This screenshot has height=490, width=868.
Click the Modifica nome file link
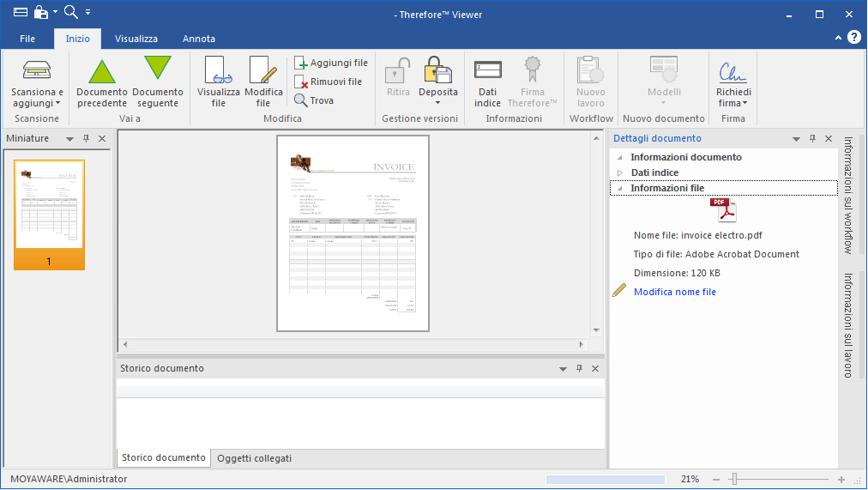point(674,293)
